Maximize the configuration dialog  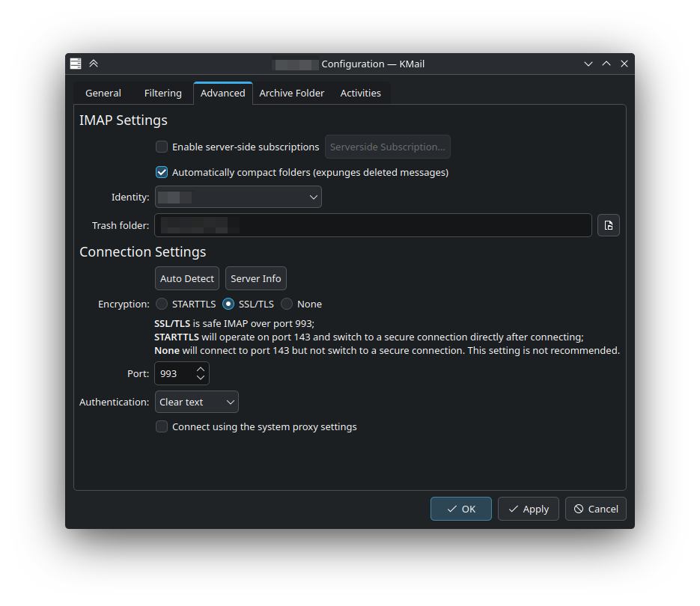[606, 64]
